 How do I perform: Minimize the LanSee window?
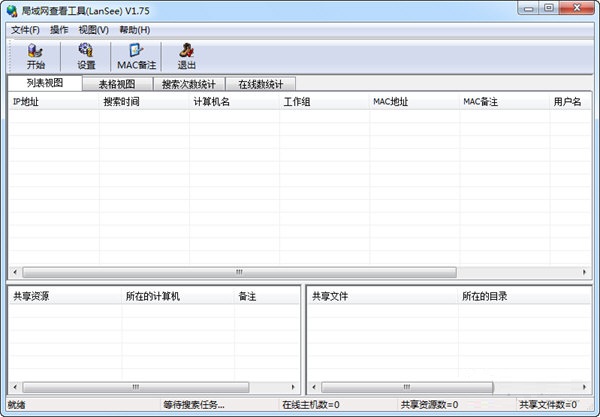[528, 8]
